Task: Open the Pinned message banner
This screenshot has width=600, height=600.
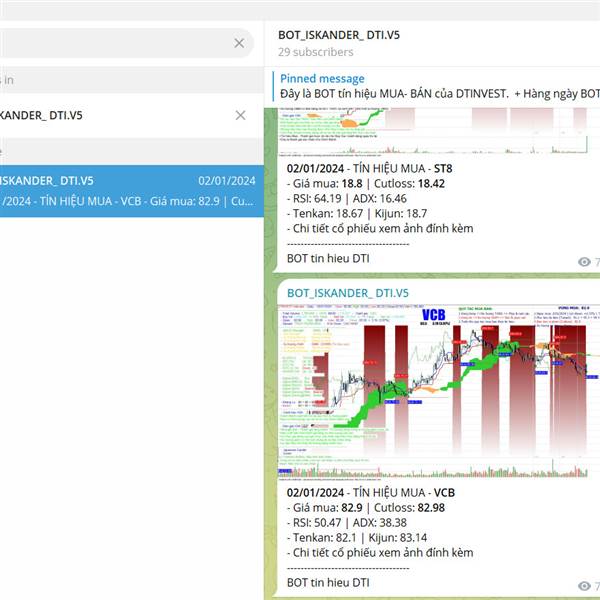Action: pyautogui.click(x=436, y=86)
